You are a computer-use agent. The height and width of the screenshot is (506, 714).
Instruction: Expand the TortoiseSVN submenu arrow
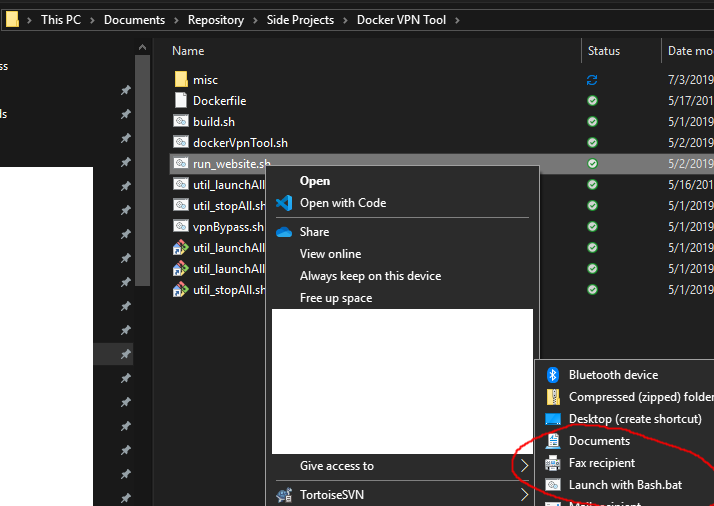523,494
